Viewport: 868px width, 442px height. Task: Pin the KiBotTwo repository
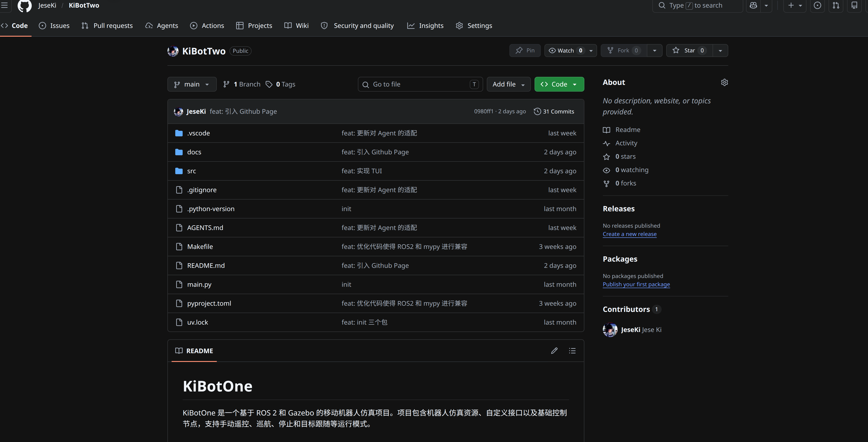pos(525,51)
